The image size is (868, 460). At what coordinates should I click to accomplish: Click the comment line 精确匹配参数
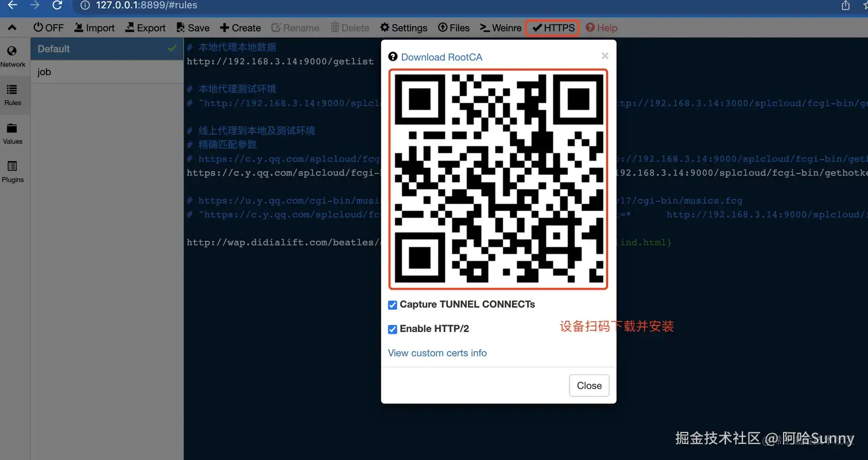[x=222, y=145]
